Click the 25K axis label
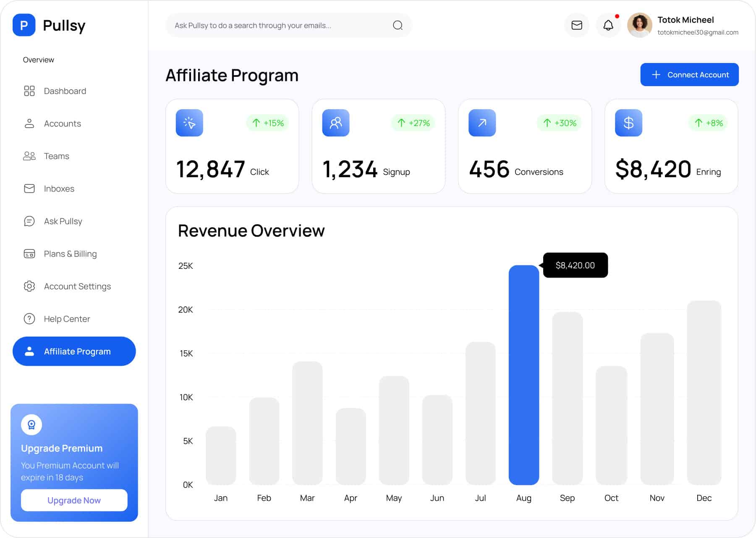Viewport: 756px width, 538px height. click(186, 266)
